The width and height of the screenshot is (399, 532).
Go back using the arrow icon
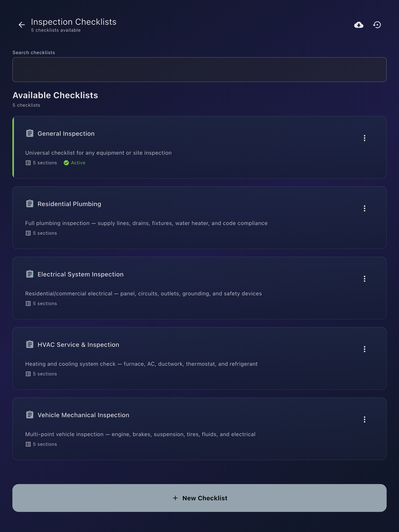click(22, 25)
